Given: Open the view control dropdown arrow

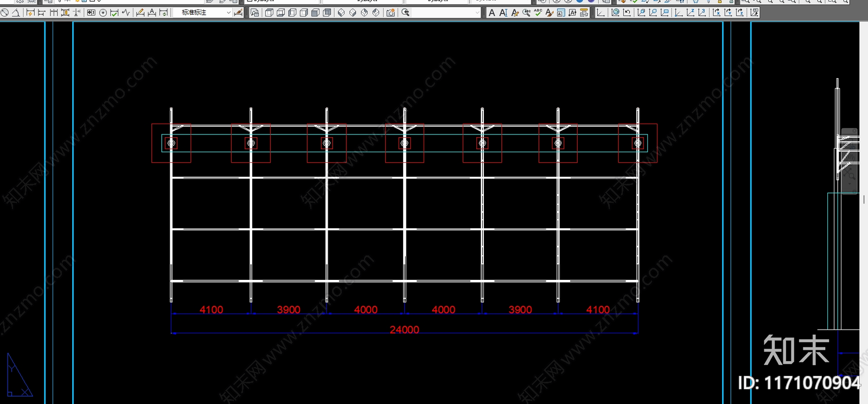Looking at the screenshot, I should point(477,12).
